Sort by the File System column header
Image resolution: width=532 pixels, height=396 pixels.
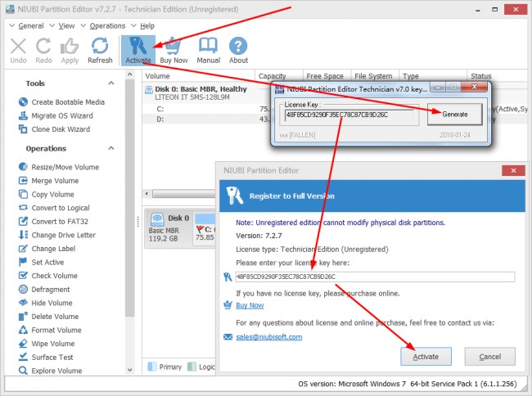point(375,76)
